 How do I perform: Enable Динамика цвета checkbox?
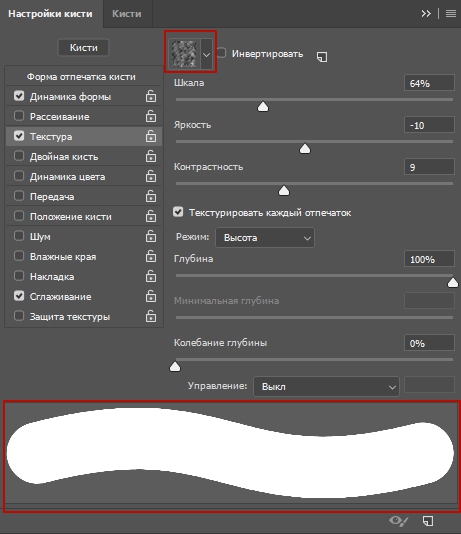coord(19,176)
